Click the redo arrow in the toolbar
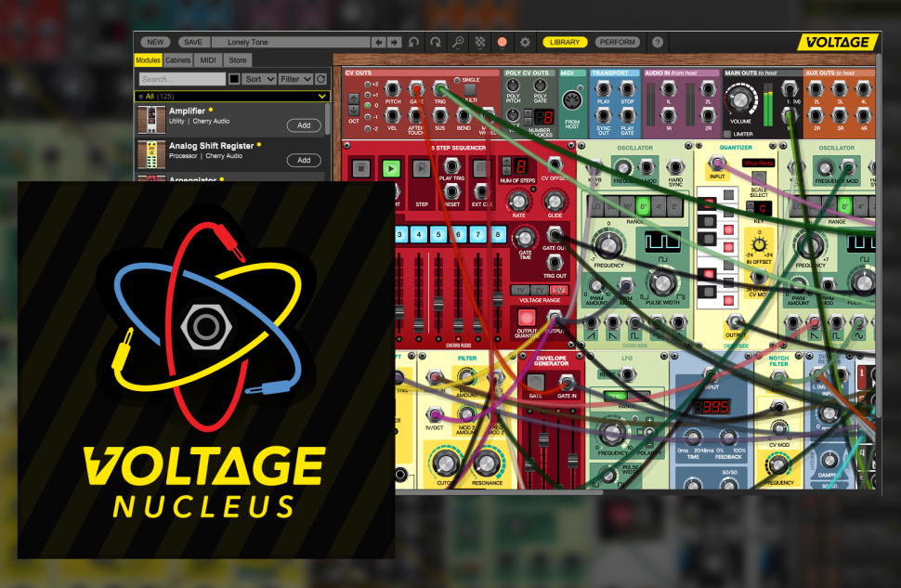This screenshot has height=588, width=901. [x=435, y=42]
